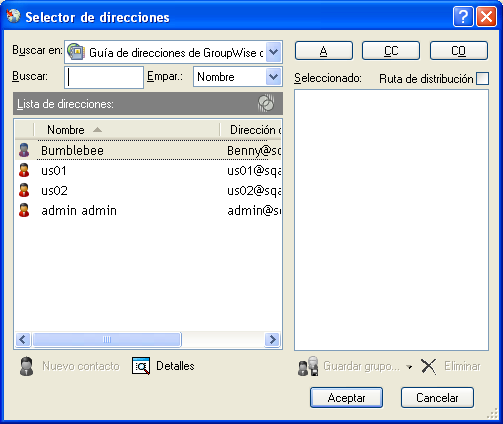Click the Guardar grupo... label
Screen dimensions: 503x424
361,366
